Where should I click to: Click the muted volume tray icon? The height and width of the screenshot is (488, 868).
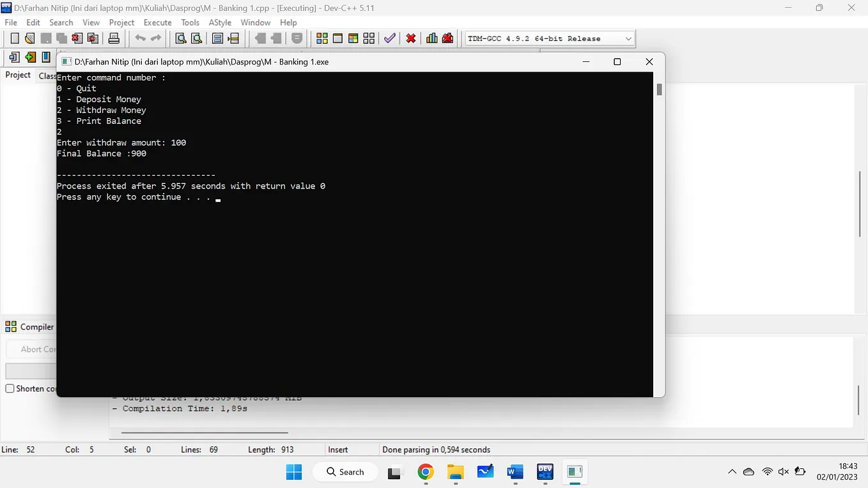(x=784, y=472)
